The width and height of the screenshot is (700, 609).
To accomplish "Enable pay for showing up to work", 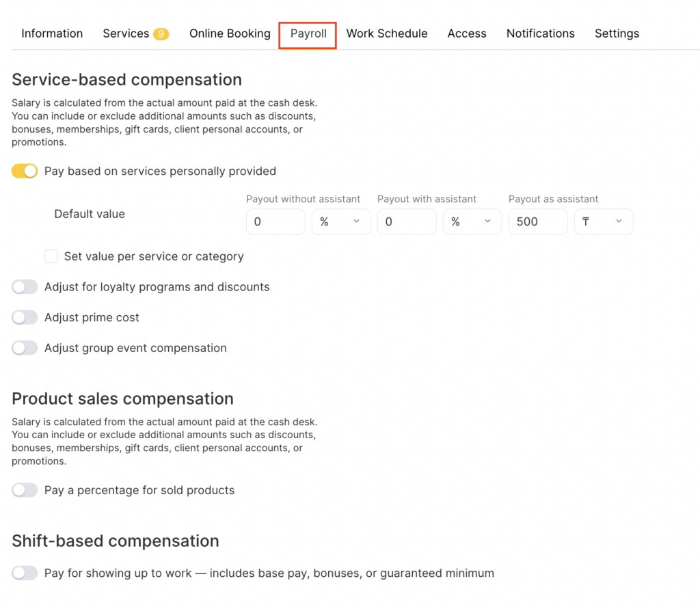I will tap(25, 573).
